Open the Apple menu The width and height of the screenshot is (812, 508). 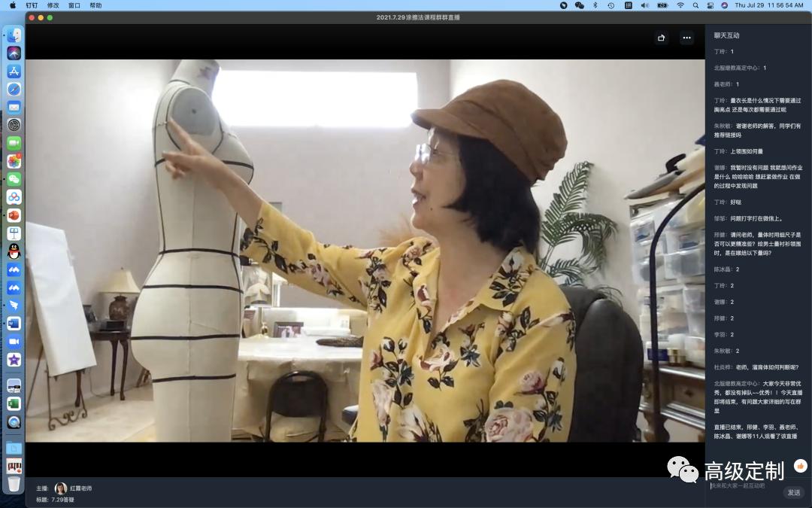(x=13, y=5)
